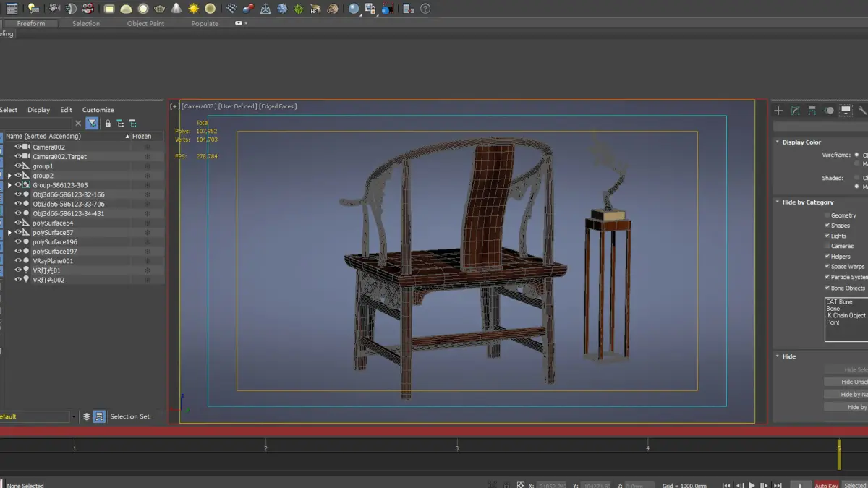This screenshot has height=488, width=868.
Task: Open the Display panel monitor icon
Action: point(846,111)
